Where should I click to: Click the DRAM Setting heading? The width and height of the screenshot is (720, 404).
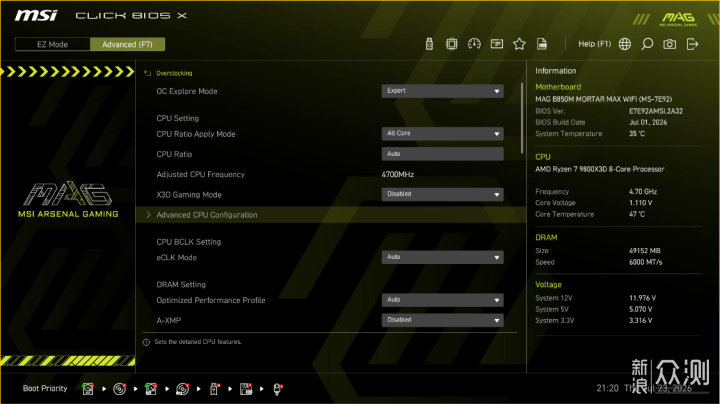click(181, 285)
